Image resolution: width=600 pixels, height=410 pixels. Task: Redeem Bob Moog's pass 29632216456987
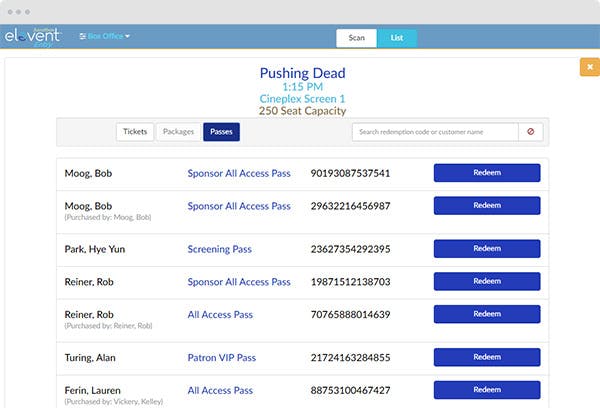pos(487,206)
